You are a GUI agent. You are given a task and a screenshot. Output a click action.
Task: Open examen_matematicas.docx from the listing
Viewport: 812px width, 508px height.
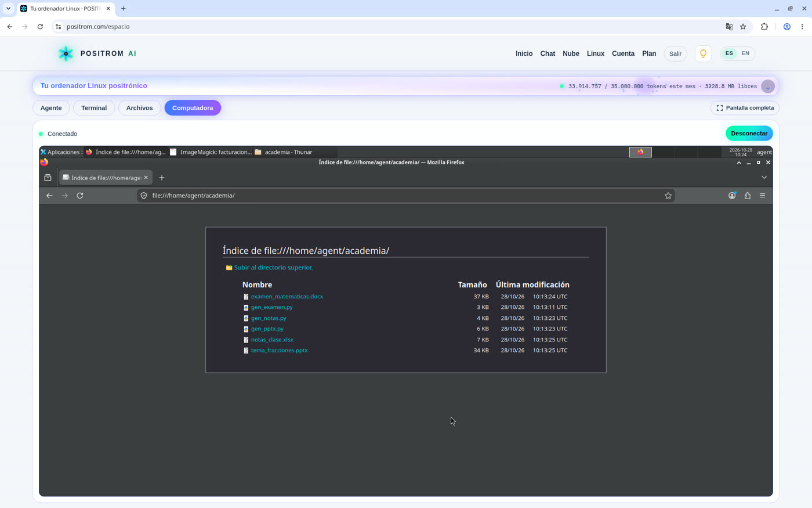click(x=287, y=297)
